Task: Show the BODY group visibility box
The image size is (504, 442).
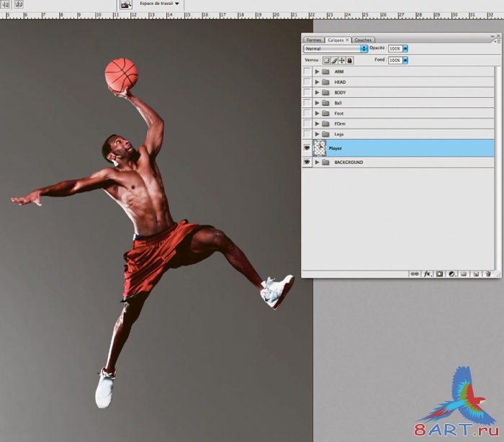Action: coord(307,92)
